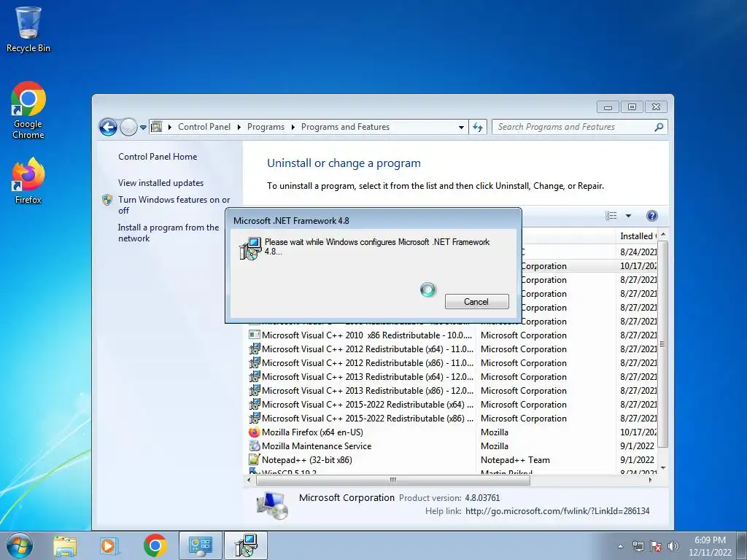Select Mozilla Maintenance Service entry
This screenshot has width=747, height=560.
452,446
